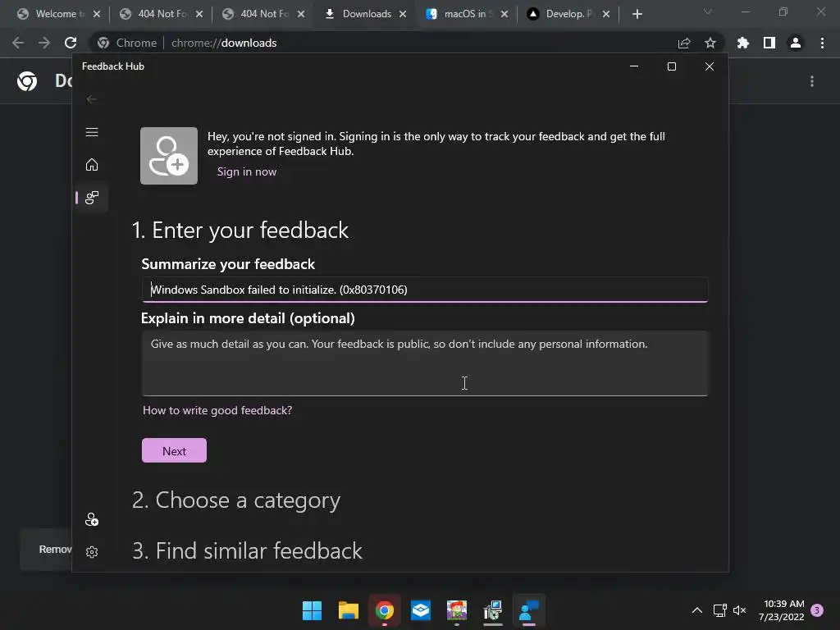Open Chrome extensions puzzle icon
The image size is (840, 630).
click(x=743, y=43)
